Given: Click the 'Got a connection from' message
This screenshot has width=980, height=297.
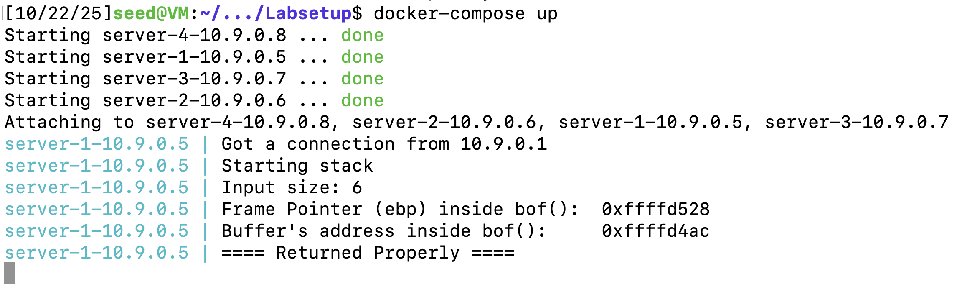Looking at the screenshot, I should [335, 144].
